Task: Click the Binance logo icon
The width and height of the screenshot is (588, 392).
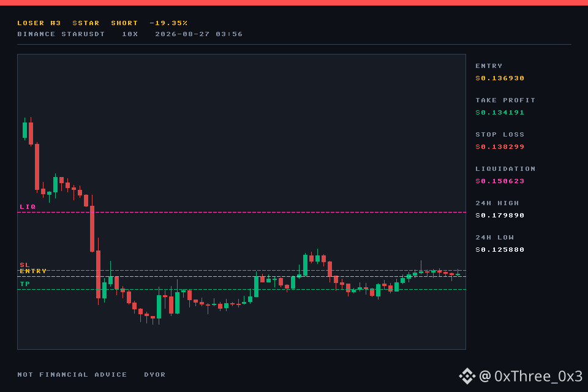Action: [x=467, y=376]
